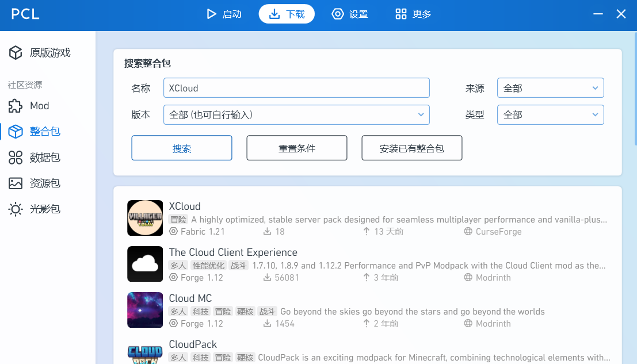Open the 更多 tab
Viewport: 637px width, 364px height.
pos(413,14)
